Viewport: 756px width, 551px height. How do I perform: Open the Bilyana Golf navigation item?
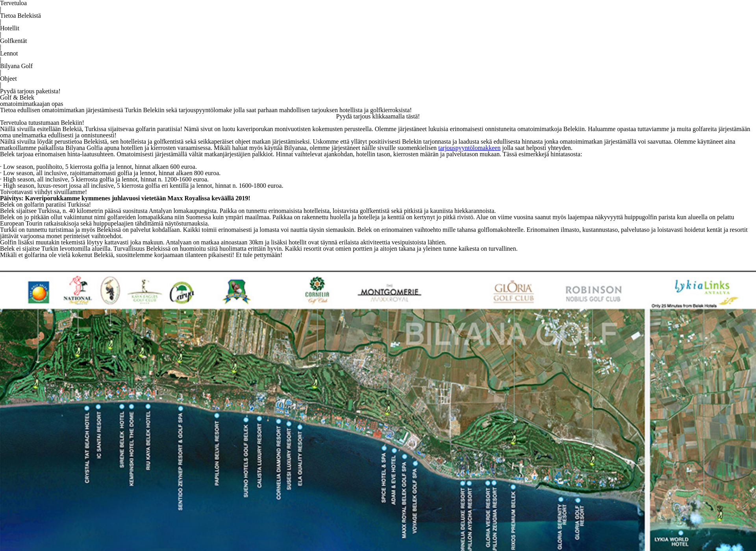(16, 66)
